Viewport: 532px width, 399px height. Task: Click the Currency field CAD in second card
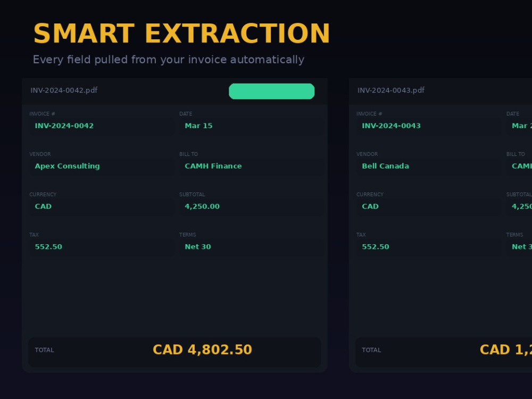(x=428, y=206)
